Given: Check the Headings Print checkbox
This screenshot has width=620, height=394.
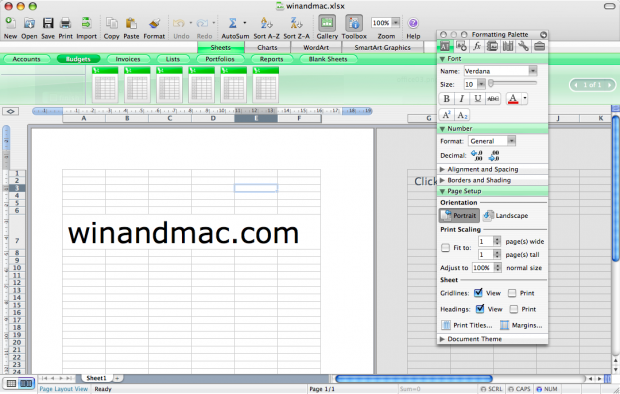Looking at the screenshot, I should [514, 309].
